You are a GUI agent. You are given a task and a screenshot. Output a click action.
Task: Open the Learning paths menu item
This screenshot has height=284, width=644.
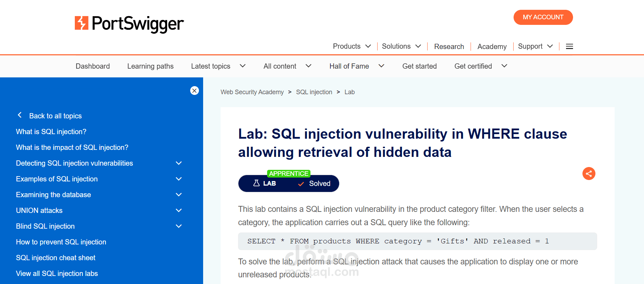150,66
